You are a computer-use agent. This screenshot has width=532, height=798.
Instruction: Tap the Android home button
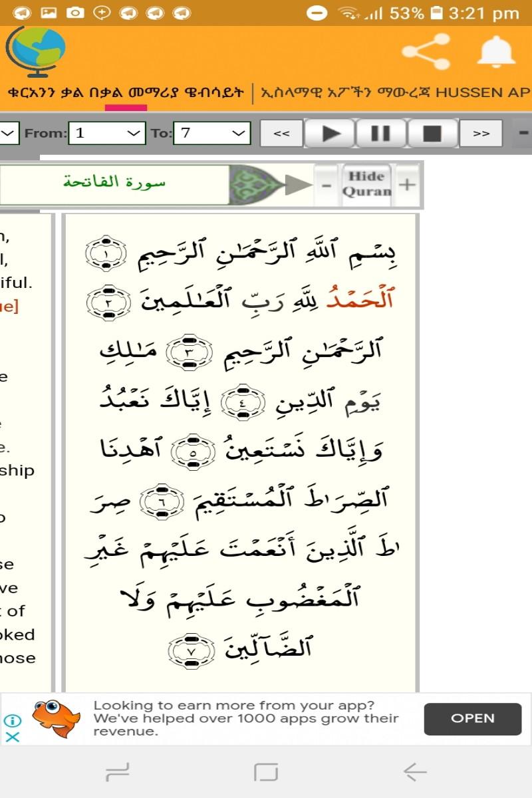pos(266,772)
